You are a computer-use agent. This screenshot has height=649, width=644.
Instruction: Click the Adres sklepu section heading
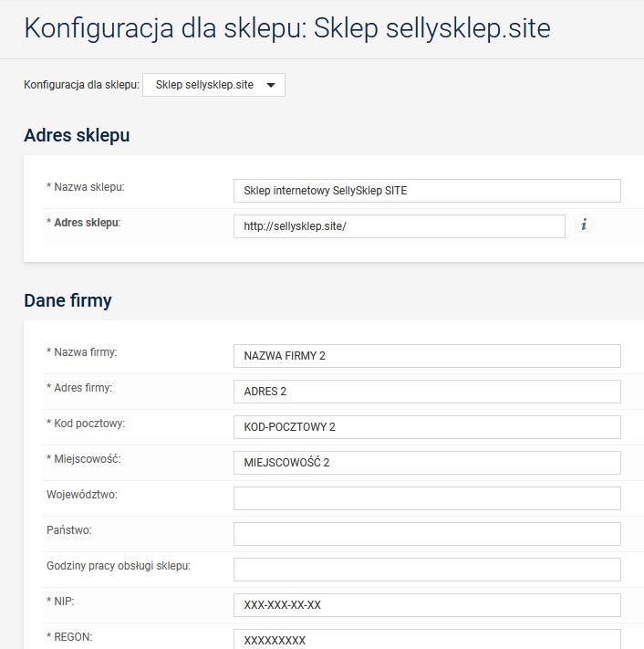coord(77,135)
